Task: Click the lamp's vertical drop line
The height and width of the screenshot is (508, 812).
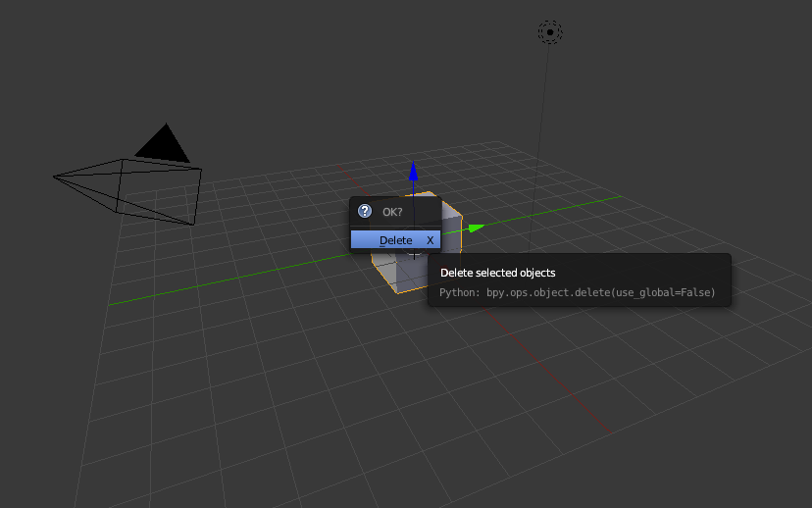Action: [x=539, y=147]
